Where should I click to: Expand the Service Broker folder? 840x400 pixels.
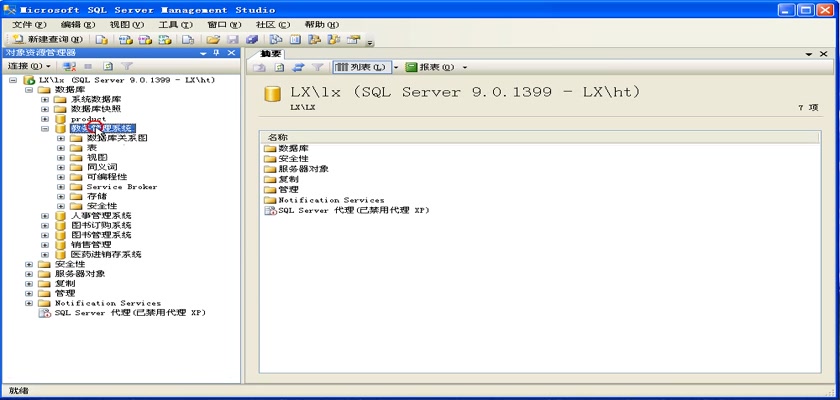(x=61, y=187)
